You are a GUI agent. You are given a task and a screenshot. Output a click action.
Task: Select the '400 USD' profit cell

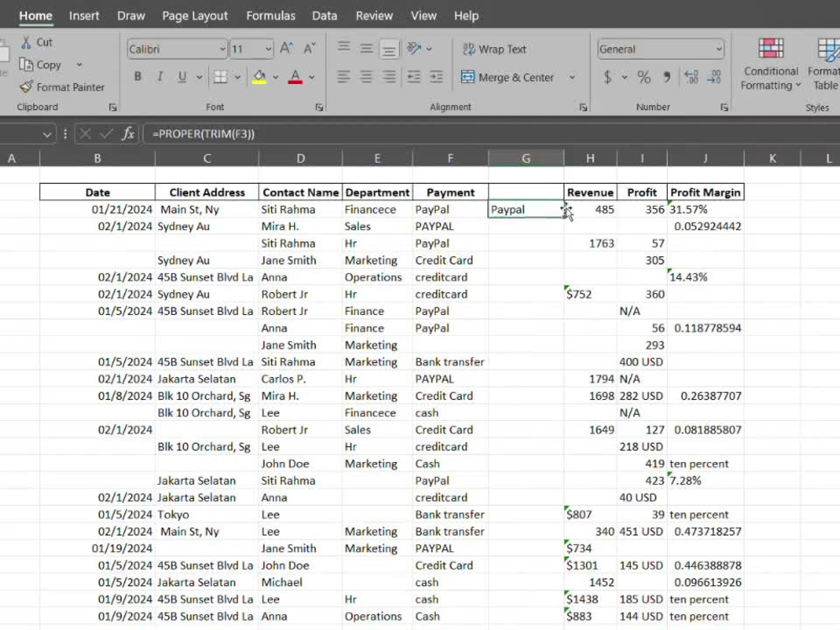tap(642, 362)
